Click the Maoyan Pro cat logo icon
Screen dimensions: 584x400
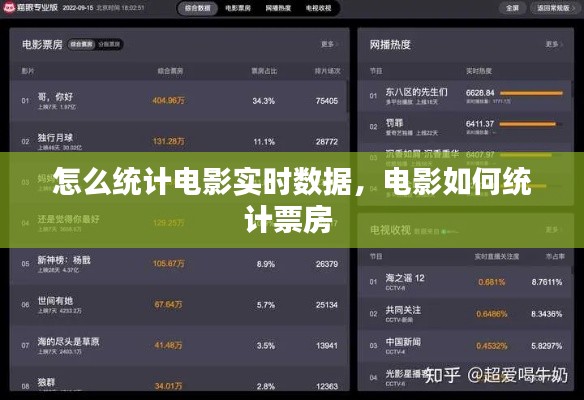9,7
